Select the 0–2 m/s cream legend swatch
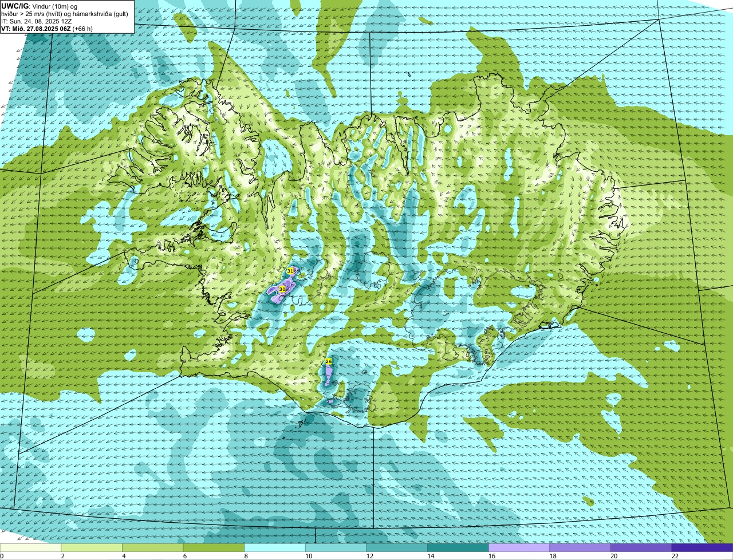 (x=30, y=547)
